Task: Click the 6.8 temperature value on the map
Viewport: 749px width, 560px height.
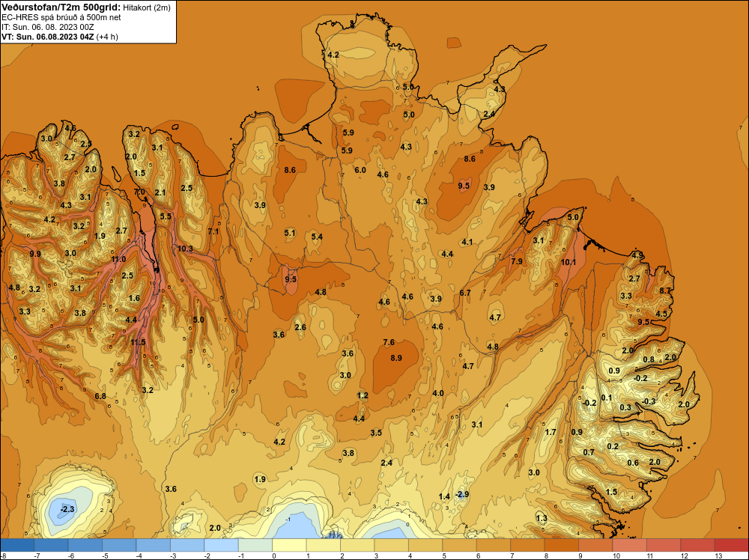Action: [x=100, y=396]
